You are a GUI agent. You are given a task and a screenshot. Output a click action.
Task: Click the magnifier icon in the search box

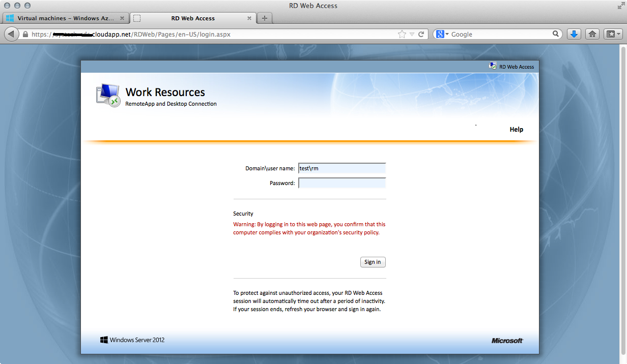pos(556,34)
